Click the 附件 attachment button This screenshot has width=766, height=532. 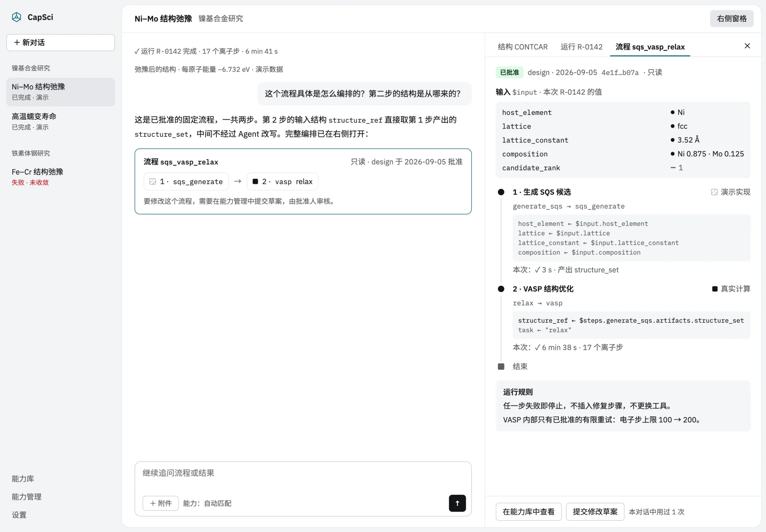[x=160, y=503]
